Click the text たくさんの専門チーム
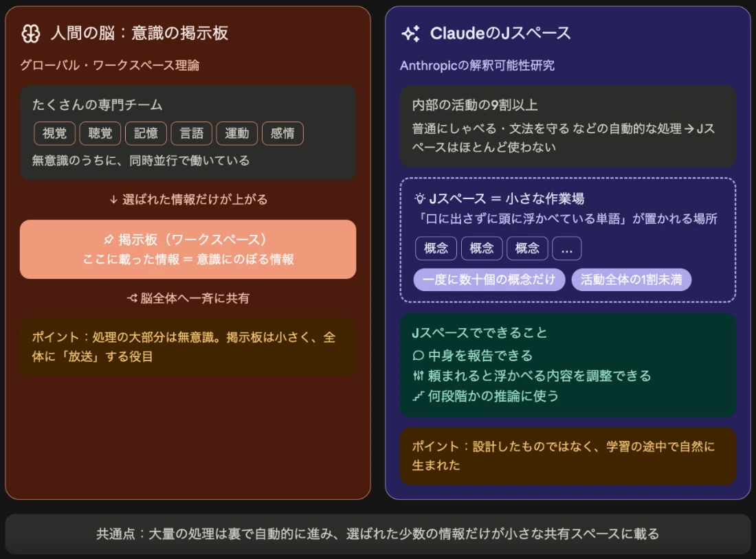Image resolution: width=756 pixels, height=559 pixels. (97, 104)
